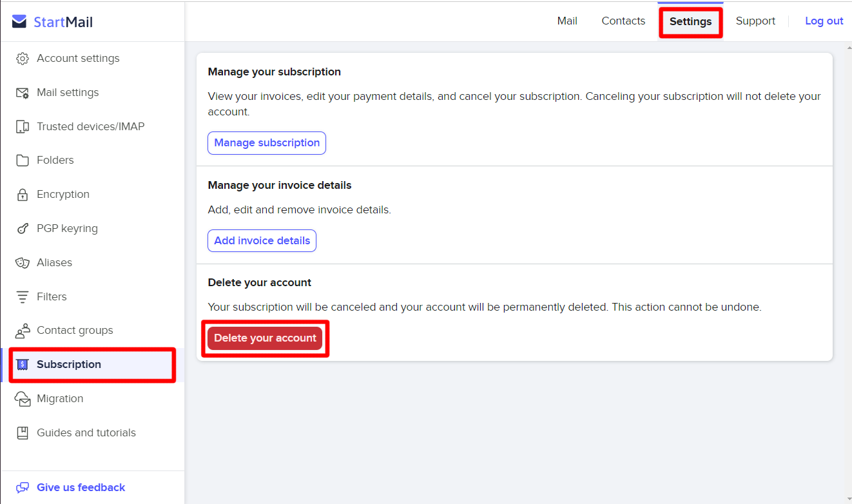This screenshot has height=504, width=852.
Task: Delete your account permanently
Action: coord(265,338)
